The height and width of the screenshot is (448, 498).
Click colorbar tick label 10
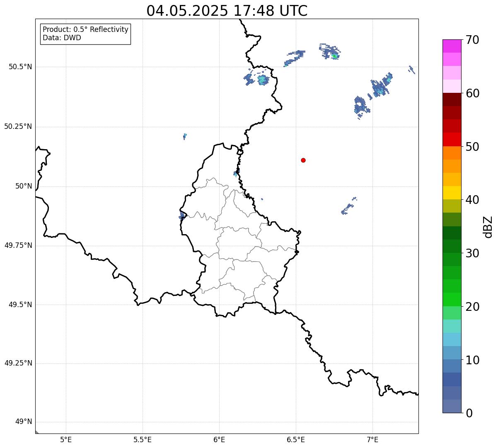(472, 360)
